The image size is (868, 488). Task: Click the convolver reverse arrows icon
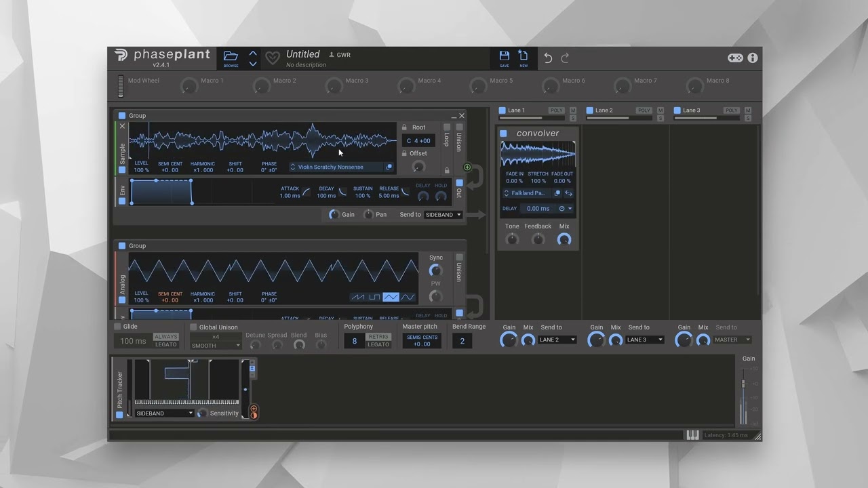(569, 193)
